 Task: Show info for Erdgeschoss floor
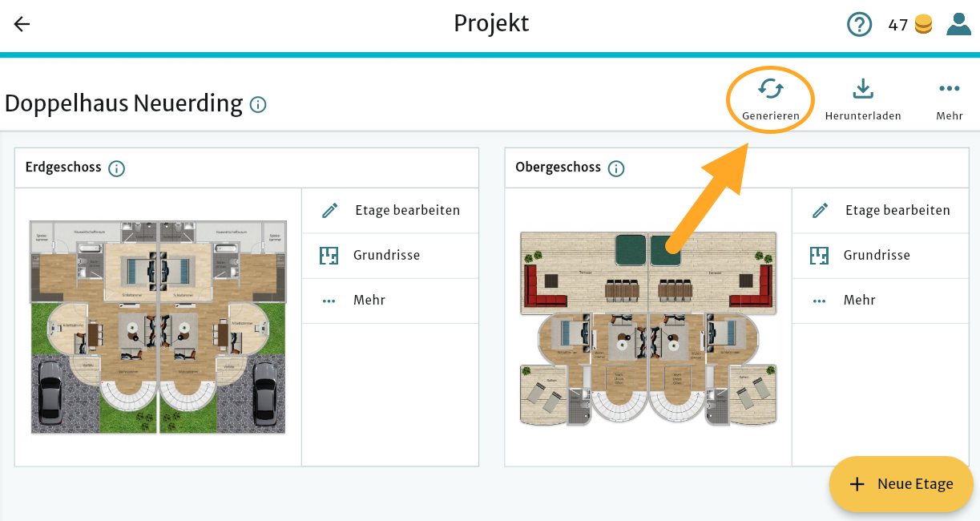(117, 168)
